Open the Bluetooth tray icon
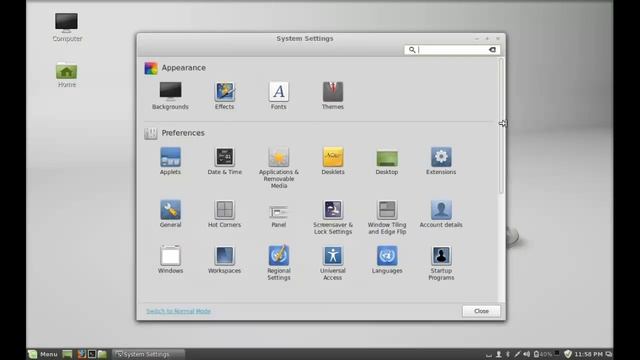The height and width of the screenshot is (360, 640). (508, 354)
